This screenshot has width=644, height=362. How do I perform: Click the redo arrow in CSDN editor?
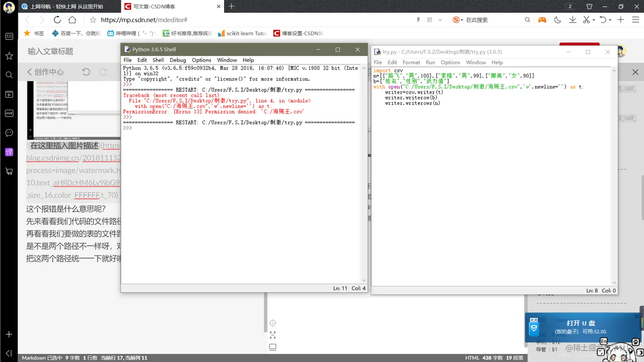click(103, 72)
